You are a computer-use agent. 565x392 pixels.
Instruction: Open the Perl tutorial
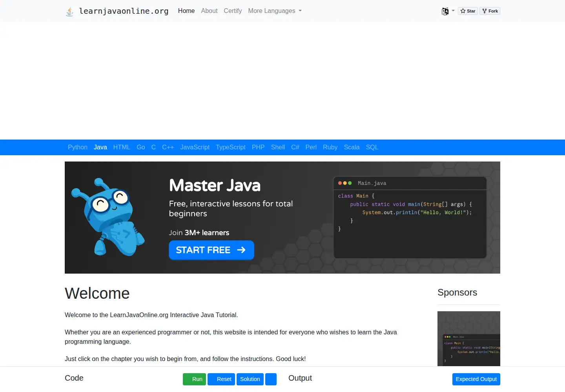311,147
